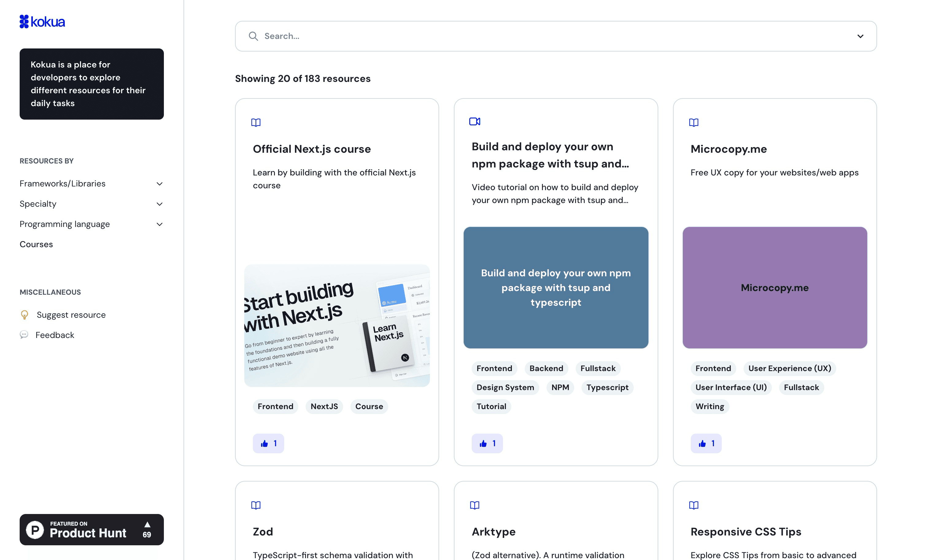The height and width of the screenshot is (560, 928).
Task: Click the Next.js course preview thumbnail
Action: pyautogui.click(x=337, y=325)
